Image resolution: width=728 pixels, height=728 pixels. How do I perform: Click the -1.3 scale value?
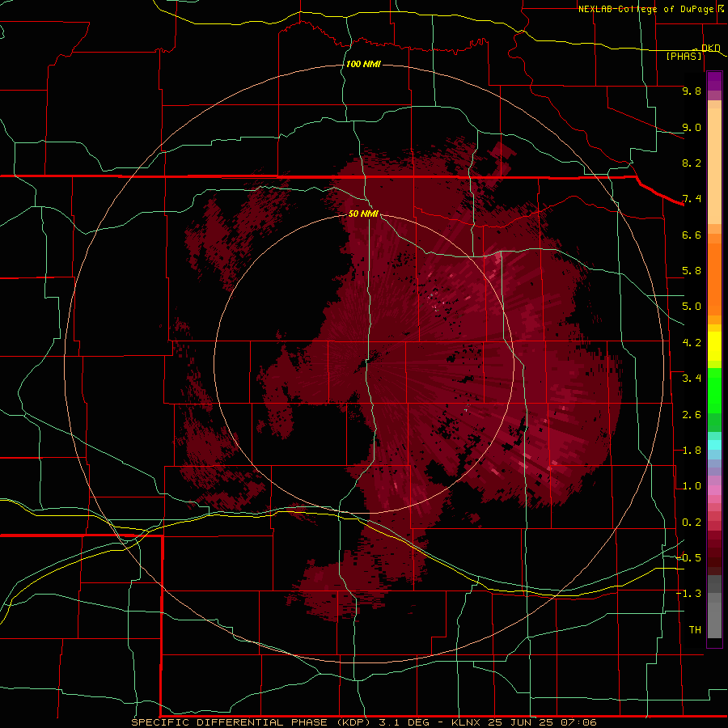tap(689, 594)
